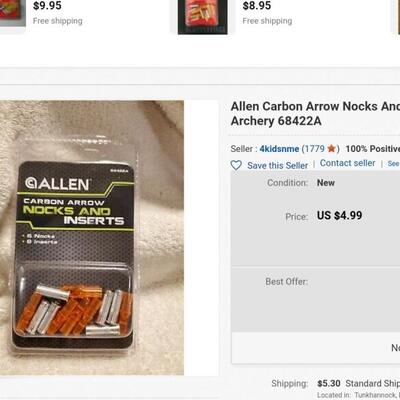Click the $8.95 related item price

(x=257, y=6)
